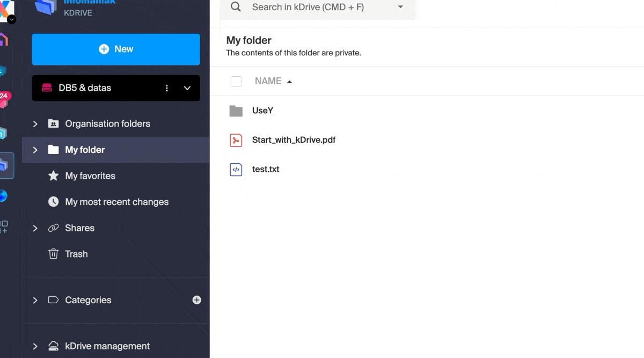The width and height of the screenshot is (644, 358).
Task: Click the New button
Action: (116, 49)
